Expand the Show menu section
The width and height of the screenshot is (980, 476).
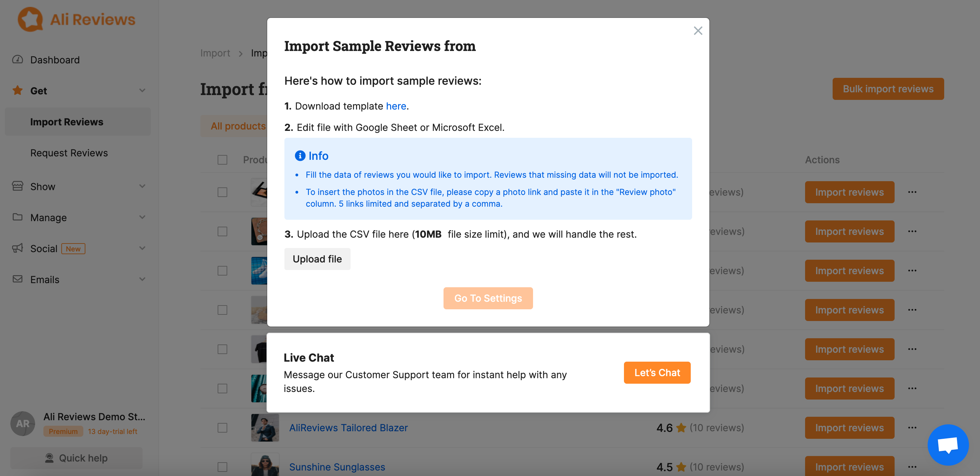coord(142,186)
